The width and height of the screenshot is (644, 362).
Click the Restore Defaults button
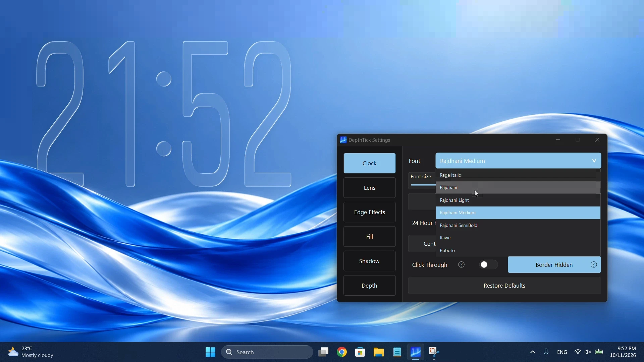(x=504, y=286)
